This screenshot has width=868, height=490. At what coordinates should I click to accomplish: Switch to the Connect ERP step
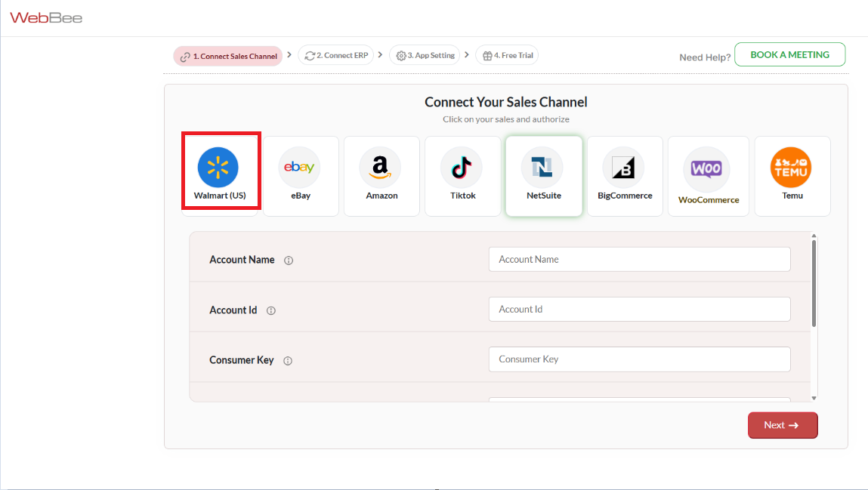pyautogui.click(x=335, y=54)
